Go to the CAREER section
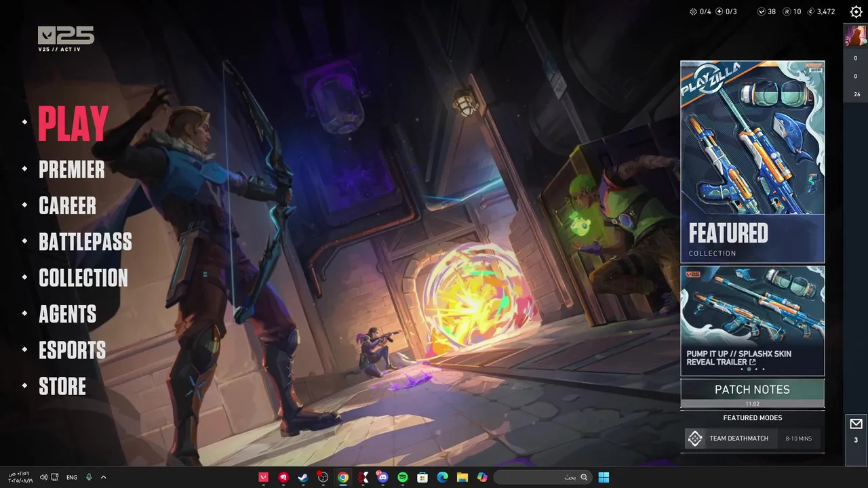This screenshot has height=488, width=868. click(x=67, y=205)
